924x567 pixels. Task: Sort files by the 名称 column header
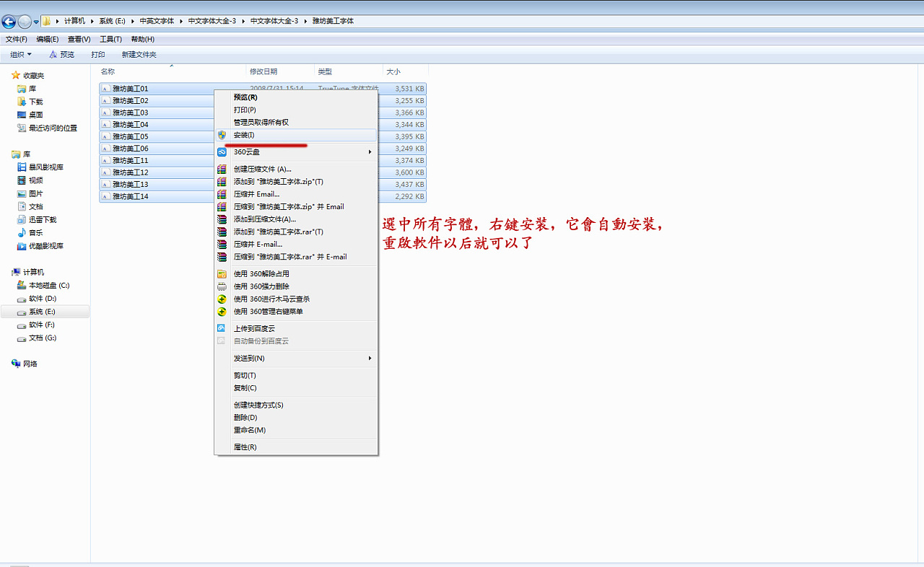(107, 71)
